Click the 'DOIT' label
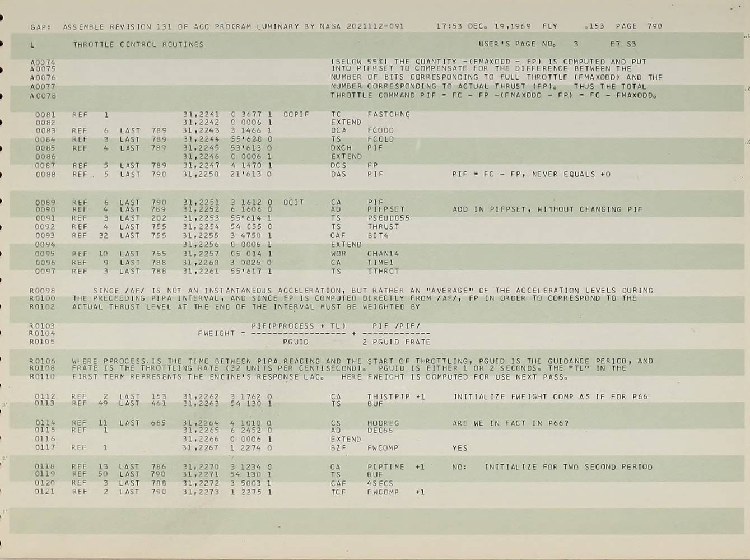The image size is (750, 560). (x=294, y=202)
